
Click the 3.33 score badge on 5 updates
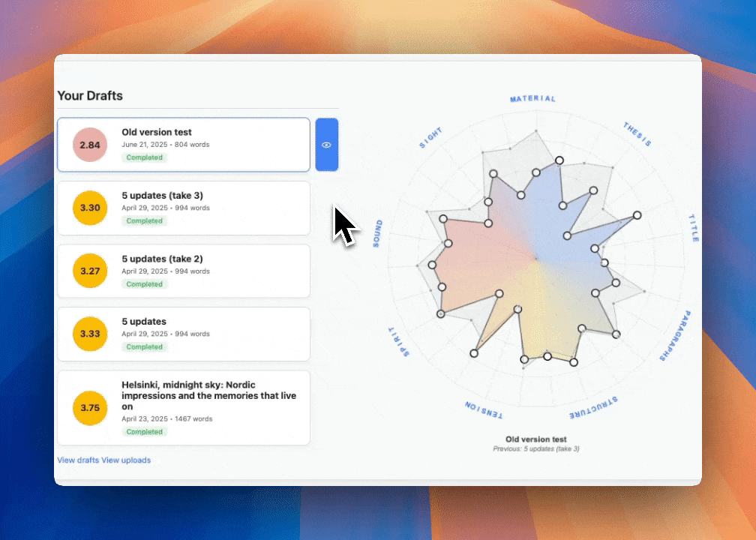point(89,334)
